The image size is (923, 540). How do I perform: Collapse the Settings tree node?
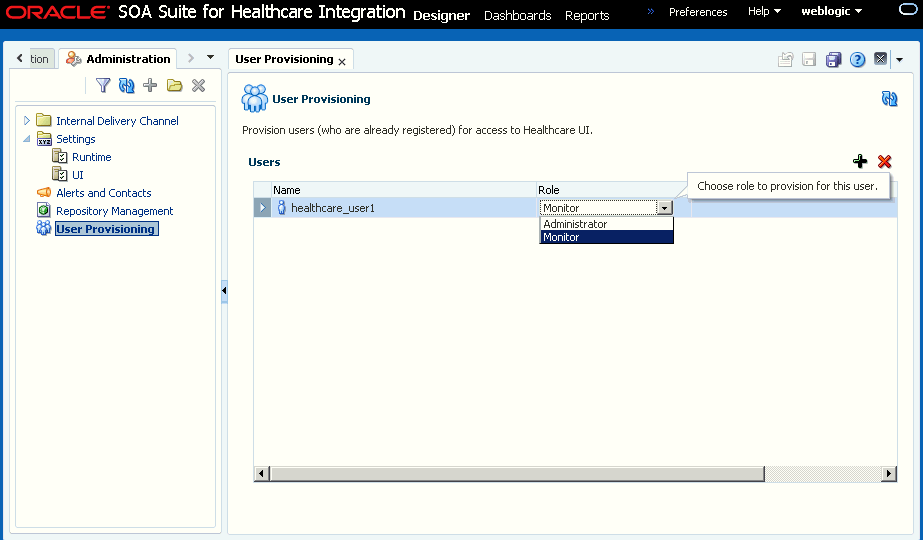(x=26, y=139)
